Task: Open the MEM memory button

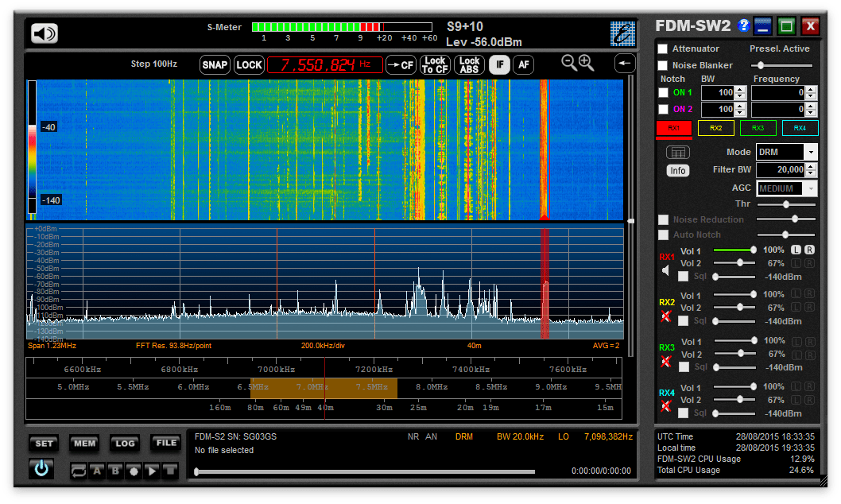Action: [84, 444]
